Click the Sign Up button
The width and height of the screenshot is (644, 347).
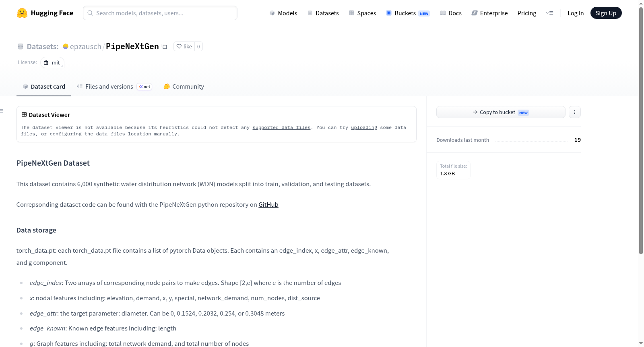pos(606,13)
